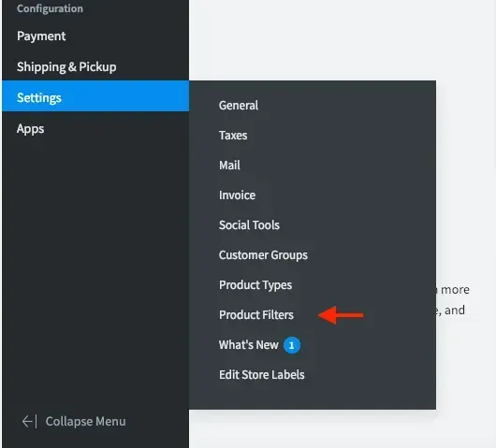Open the Apps section

[x=30, y=129]
